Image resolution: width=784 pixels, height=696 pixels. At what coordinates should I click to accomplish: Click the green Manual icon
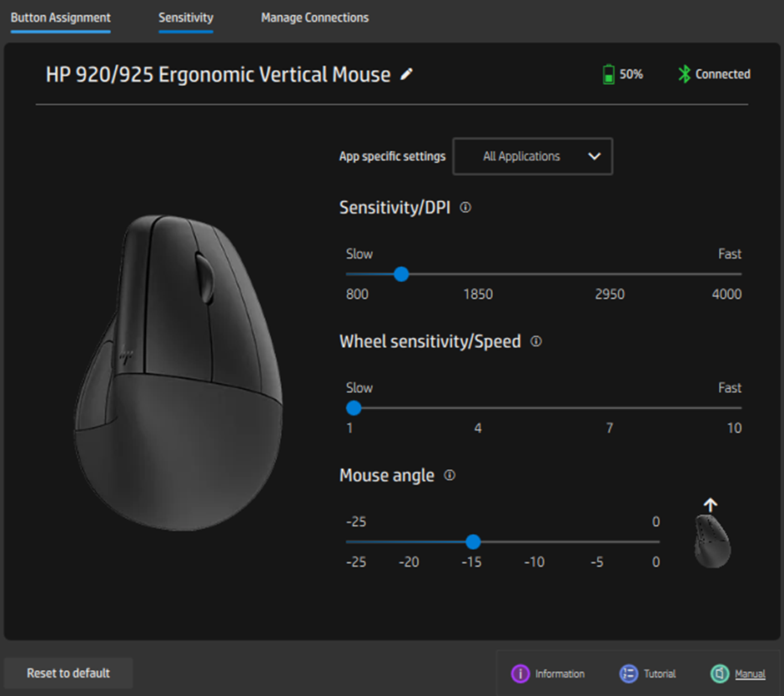[x=720, y=673]
